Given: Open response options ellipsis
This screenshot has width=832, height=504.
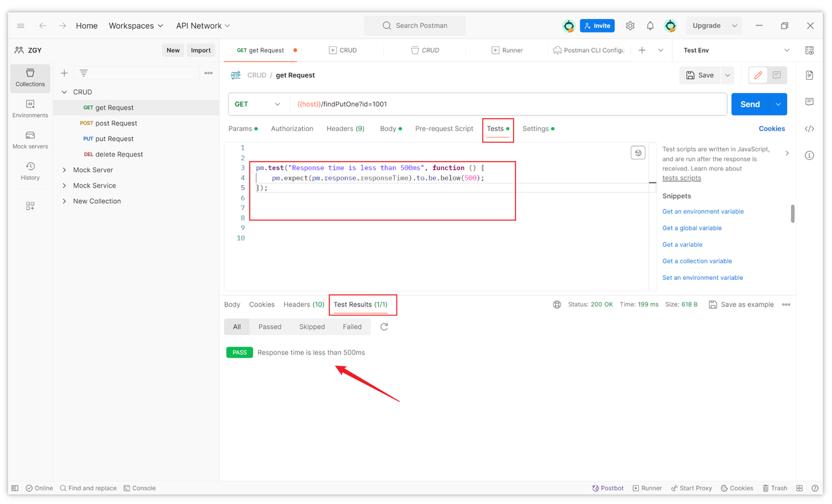Looking at the screenshot, I should 786,305.
